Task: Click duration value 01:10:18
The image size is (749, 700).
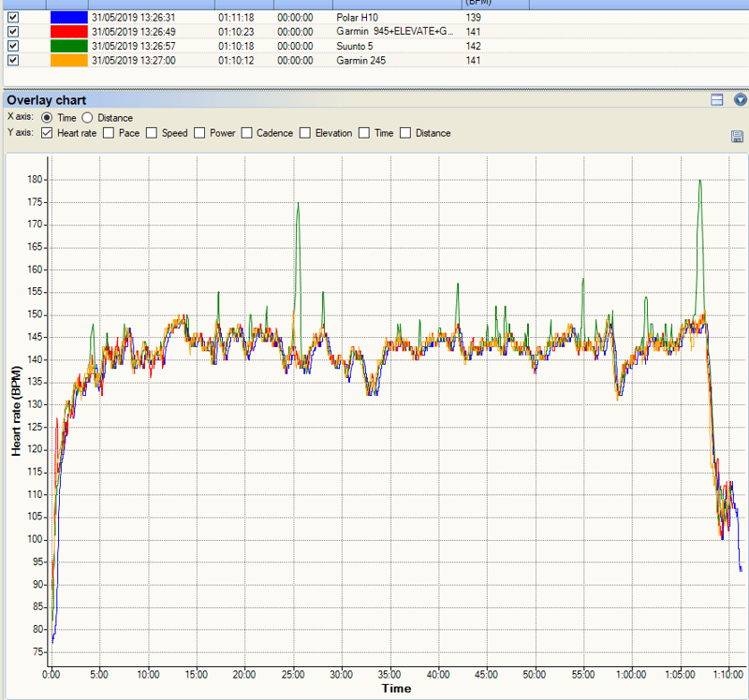Action: coord(236,46)
